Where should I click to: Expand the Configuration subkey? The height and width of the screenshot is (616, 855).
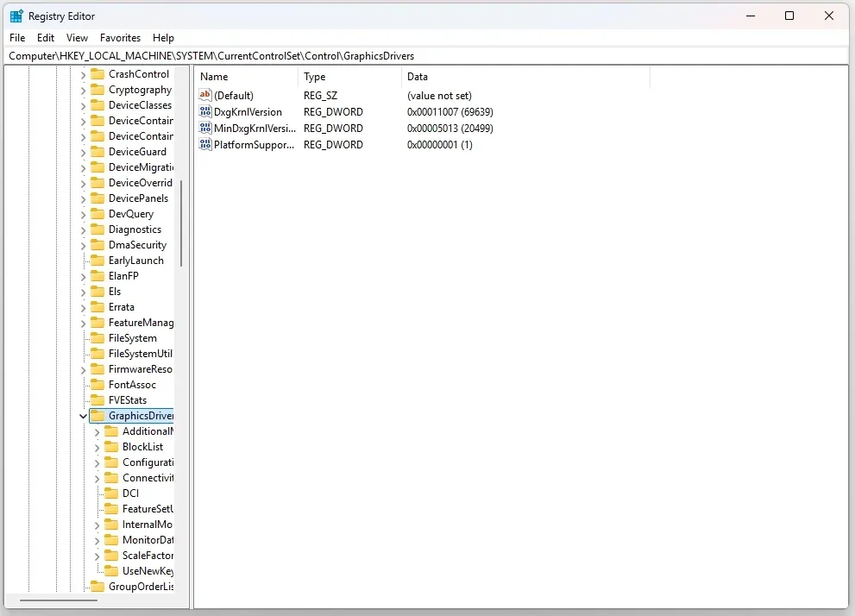pyautogui.click(x=97, y=462)
